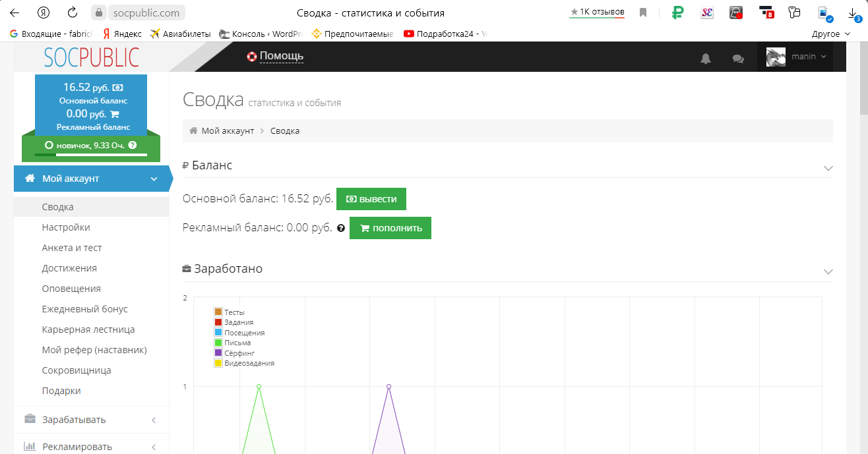Open the green ruble extension icon
Image resolution: width=868 pixels, height=454 pixels.
(x=677, y=13)
